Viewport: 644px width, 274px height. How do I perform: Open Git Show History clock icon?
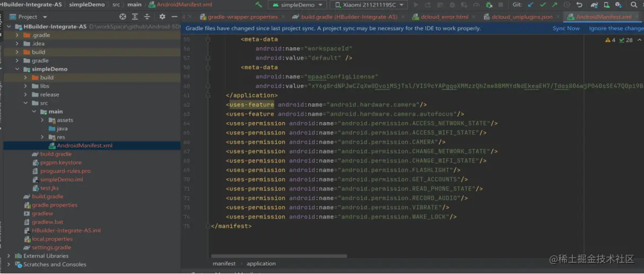[567, 5]
